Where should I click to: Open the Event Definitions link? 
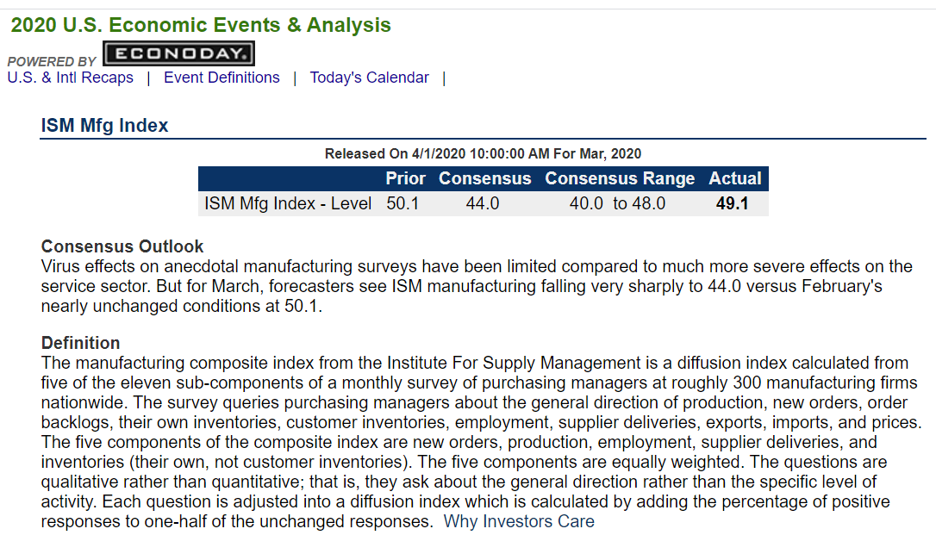click(x=222, y=78)
